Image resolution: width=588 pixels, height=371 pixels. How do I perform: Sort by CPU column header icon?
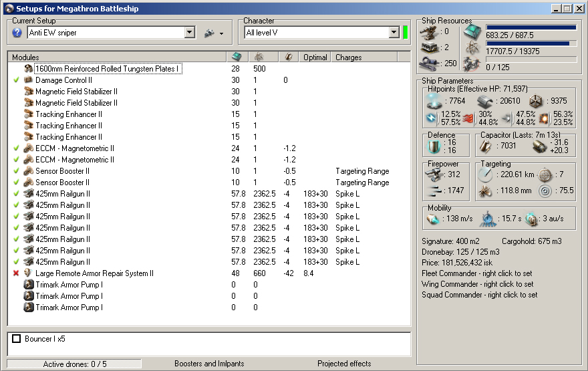(237, 57)
